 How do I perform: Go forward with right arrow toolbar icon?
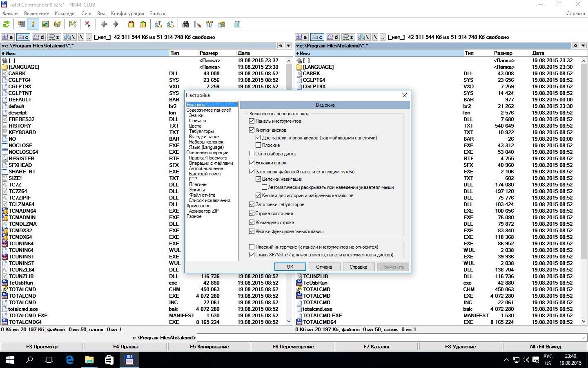pos(115,25)
